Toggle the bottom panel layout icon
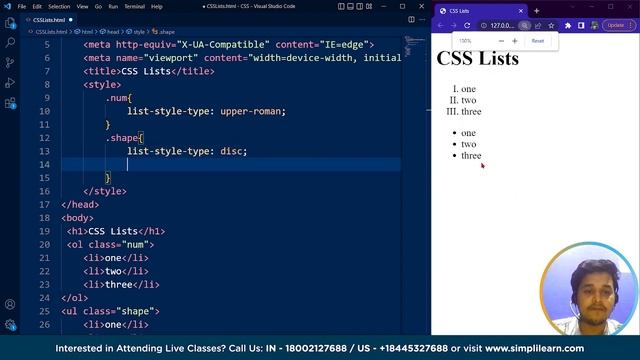The height and width of the screenshot is (360, 640). pos(350,6)
